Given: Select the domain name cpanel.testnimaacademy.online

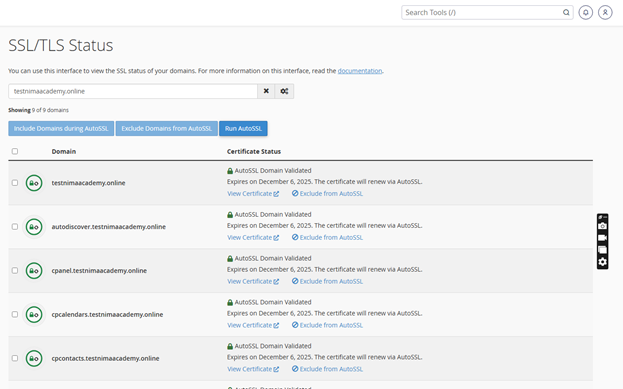Looking at the screenshot, I should [99, 271].
